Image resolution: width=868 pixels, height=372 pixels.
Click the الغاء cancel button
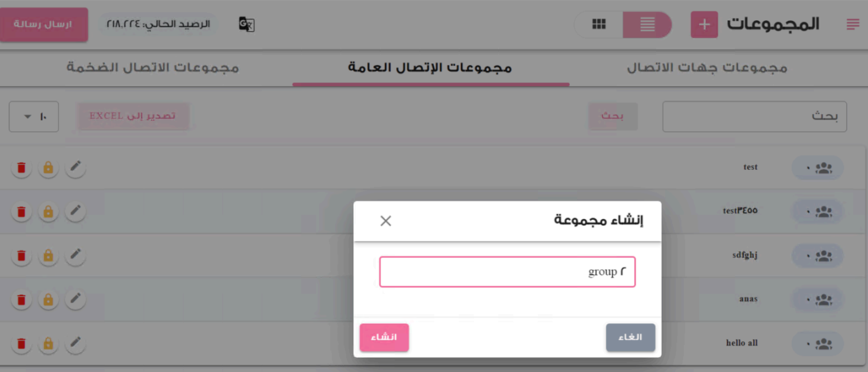coord(630,337)
